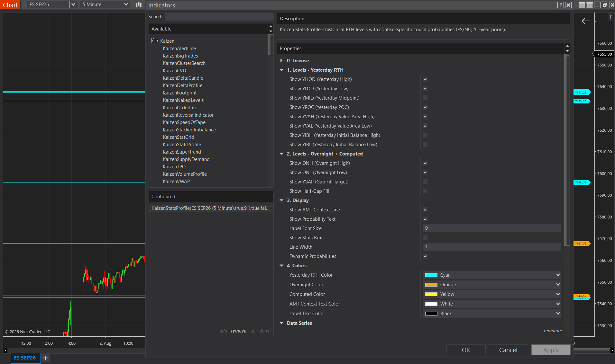Open the Kaizen folder icon
The height and width of the screenshot is (364, 615).
click(155, 41)
